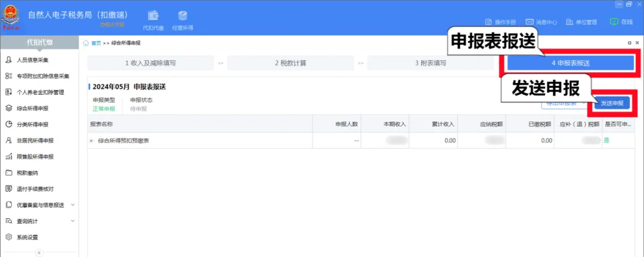
Task: Click the 发送申报 button
Action: [612, 104]
